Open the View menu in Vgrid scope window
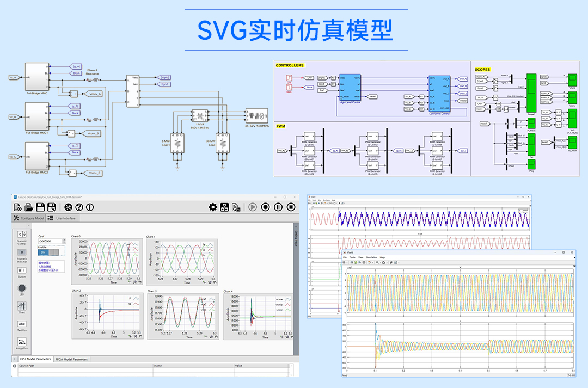 coord(360,257)
